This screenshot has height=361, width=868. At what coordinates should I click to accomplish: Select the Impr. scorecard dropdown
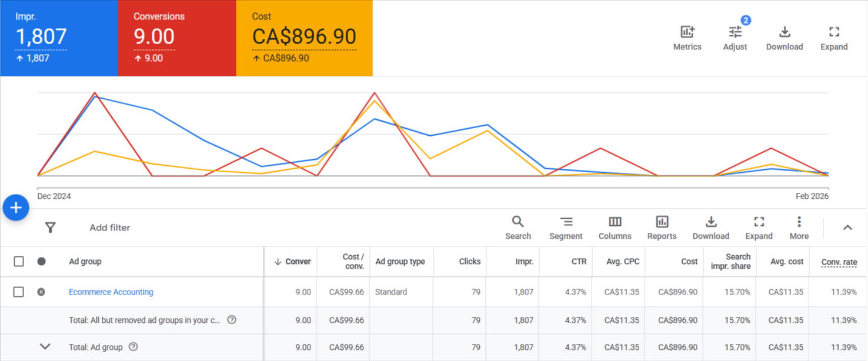[x=59, y=38]
